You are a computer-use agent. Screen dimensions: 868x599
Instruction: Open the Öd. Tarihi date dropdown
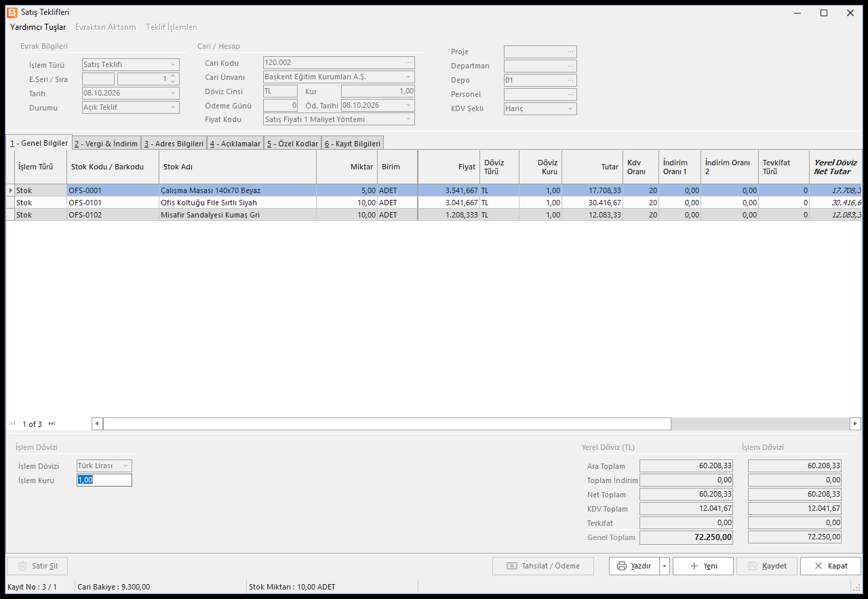(x=408, y=105)
